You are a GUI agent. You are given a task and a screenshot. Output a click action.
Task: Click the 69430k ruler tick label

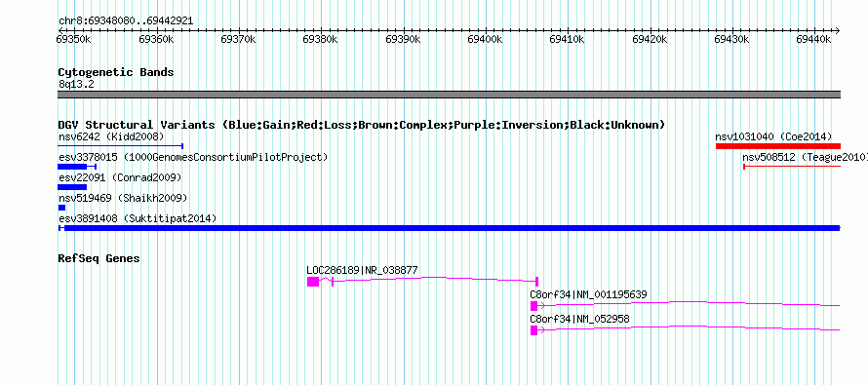(731, 39)
